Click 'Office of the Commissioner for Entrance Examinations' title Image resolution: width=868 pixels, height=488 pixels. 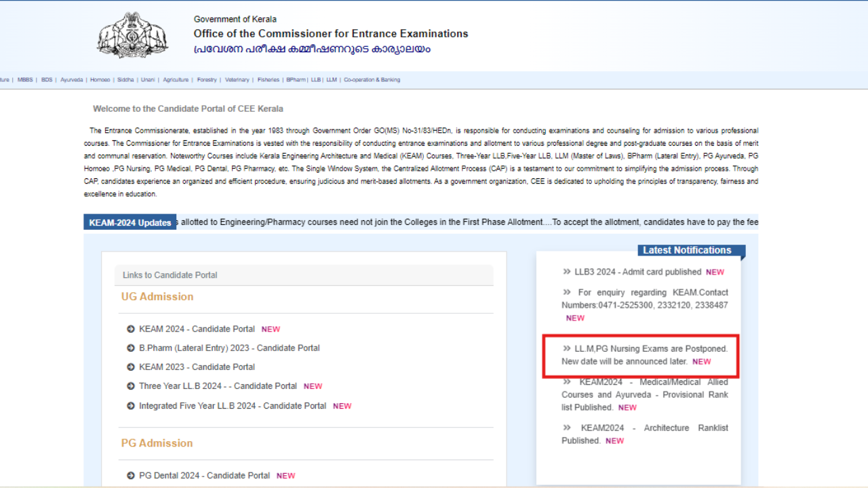tap(331, 33)
